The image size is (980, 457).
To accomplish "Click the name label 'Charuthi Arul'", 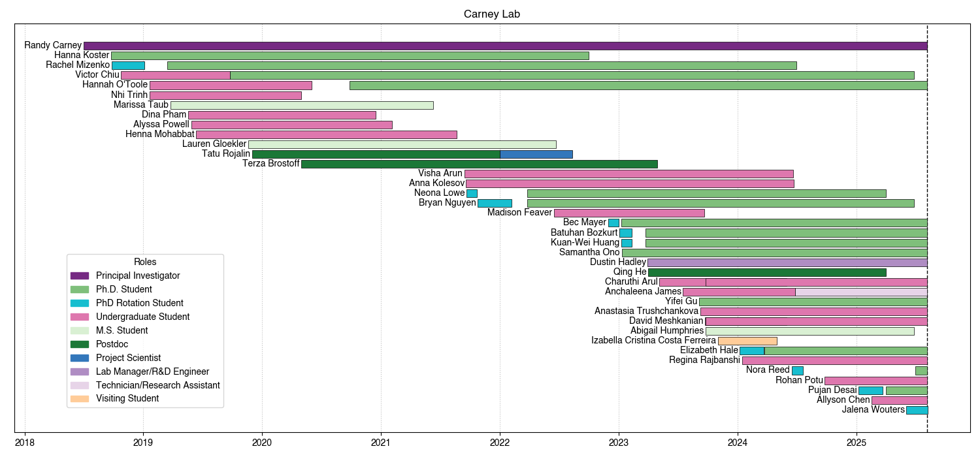I will 631,282.
